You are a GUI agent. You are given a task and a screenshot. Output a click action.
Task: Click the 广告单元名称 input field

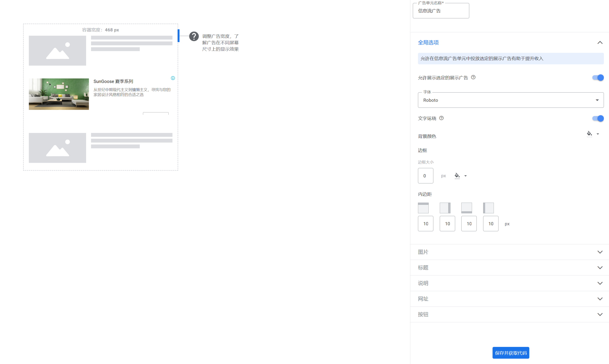[441, 11]
